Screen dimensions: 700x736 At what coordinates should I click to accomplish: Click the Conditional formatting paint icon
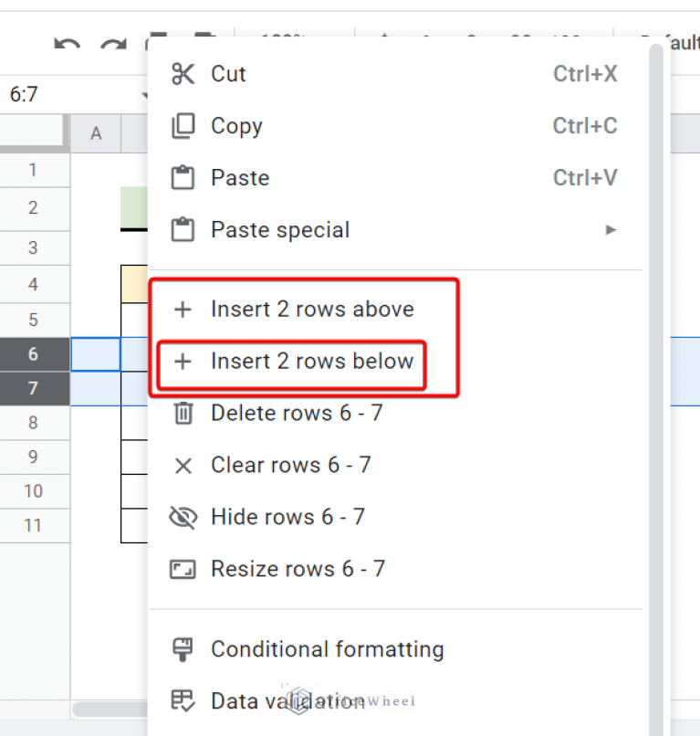[x=183, y=649]
